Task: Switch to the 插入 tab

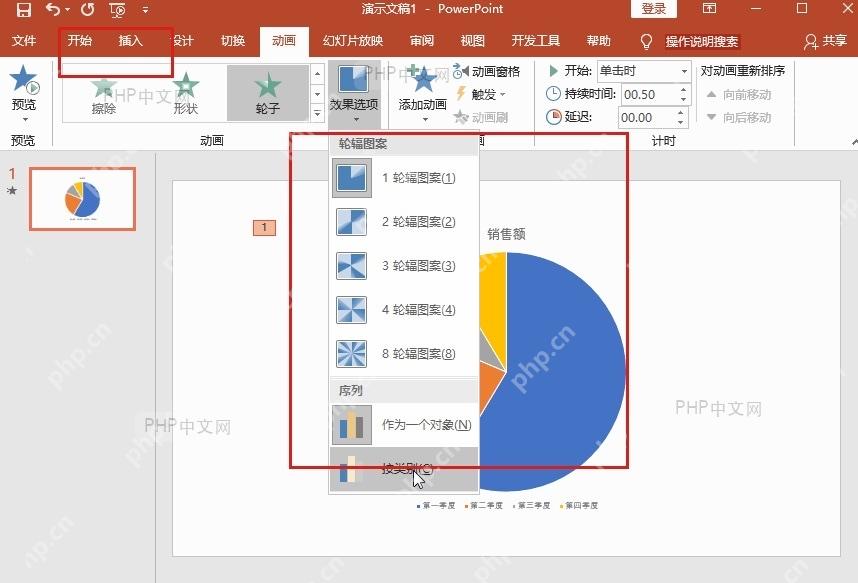Action: click(130, 41)
